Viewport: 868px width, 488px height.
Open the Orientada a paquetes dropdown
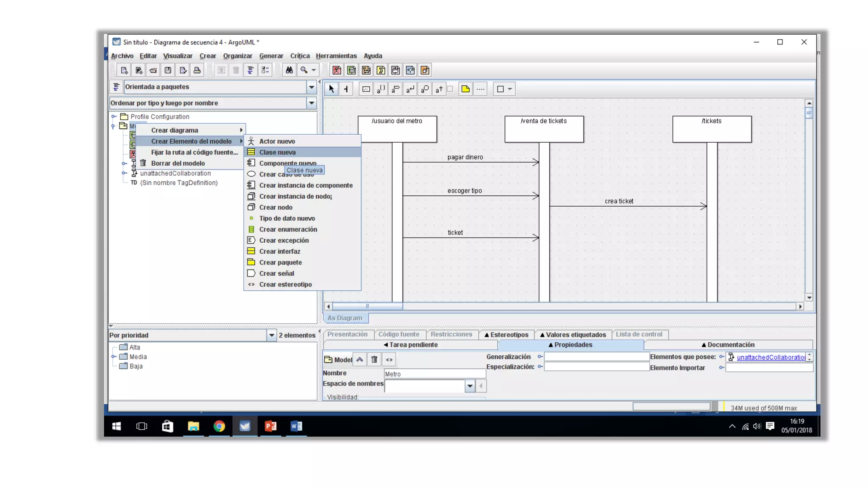[312, 87]
